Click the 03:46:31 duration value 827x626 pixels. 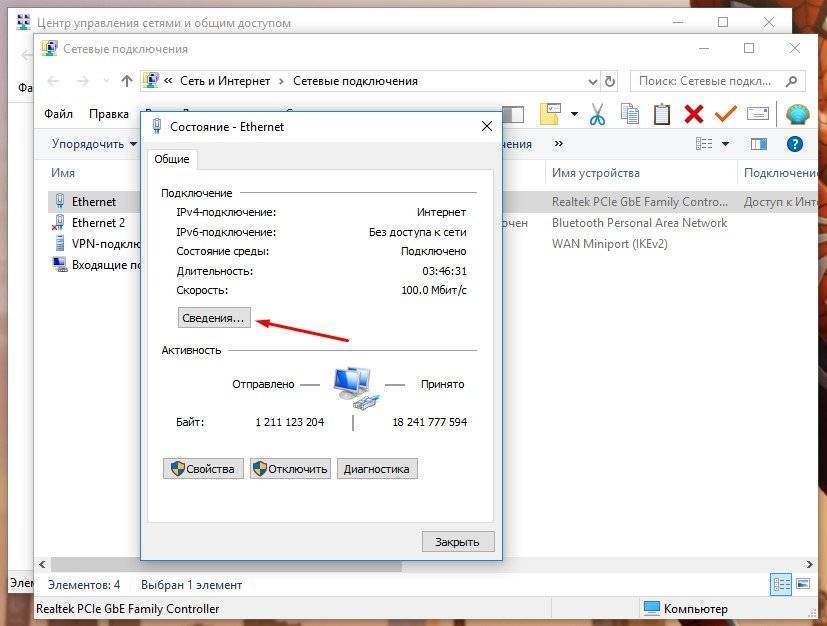pyautogui.click(x=444, y=271)
